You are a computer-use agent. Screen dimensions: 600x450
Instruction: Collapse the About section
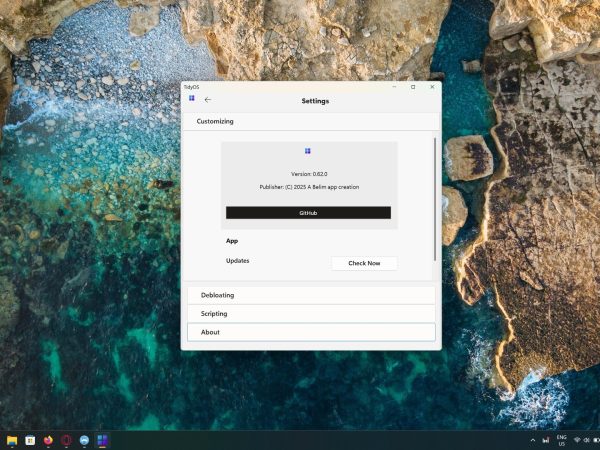tap(310, 332)
